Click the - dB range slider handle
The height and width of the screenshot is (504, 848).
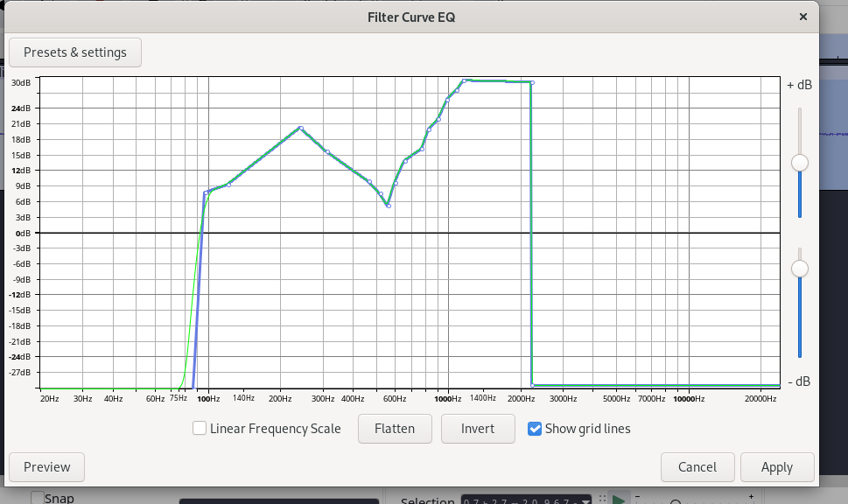(x=799, y=269)
